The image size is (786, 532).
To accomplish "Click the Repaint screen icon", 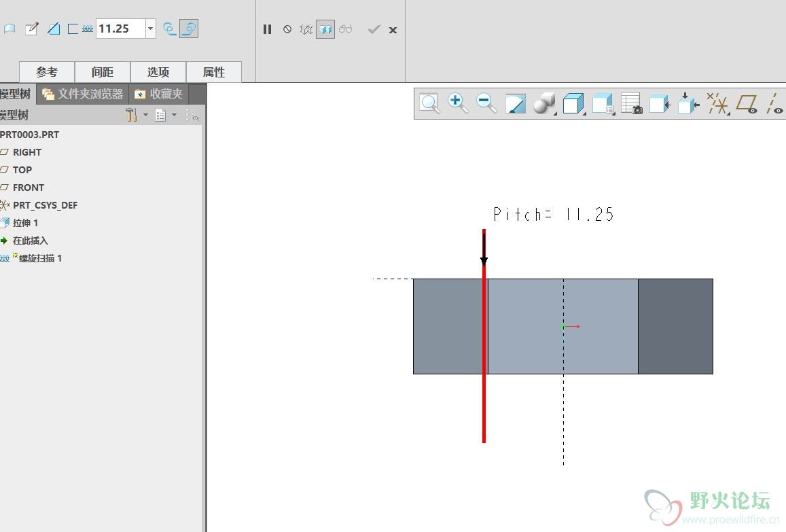I will tap(516, 104).
